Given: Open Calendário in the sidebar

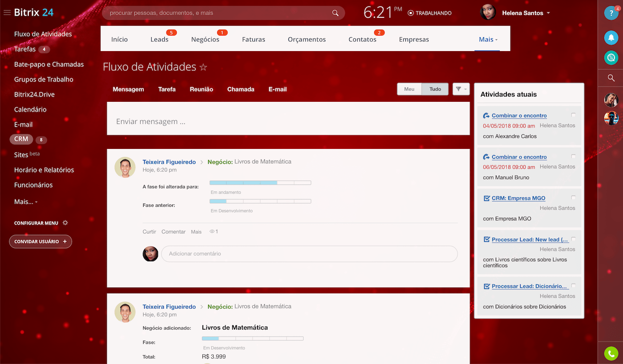Looking at the screenshot, I should point(30,109).
